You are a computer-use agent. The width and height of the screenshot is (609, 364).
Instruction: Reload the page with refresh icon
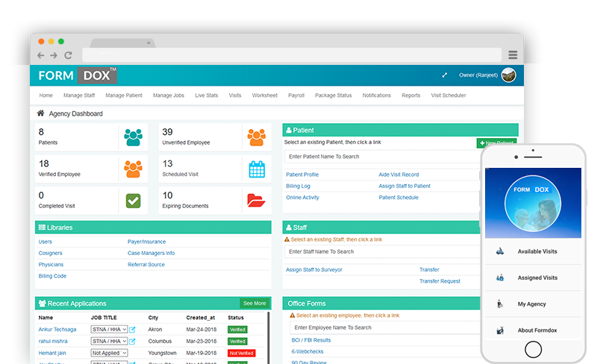[x=68, y=55]
